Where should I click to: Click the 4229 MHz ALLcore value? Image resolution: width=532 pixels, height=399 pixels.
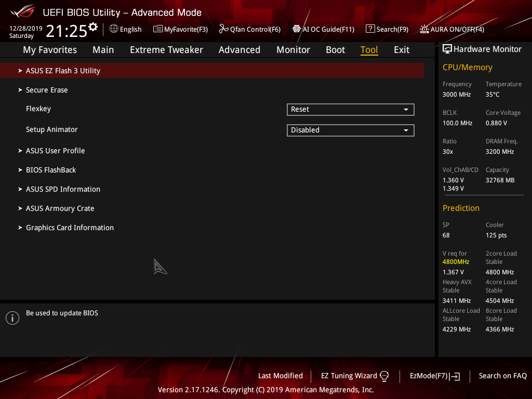pos(456,329)
